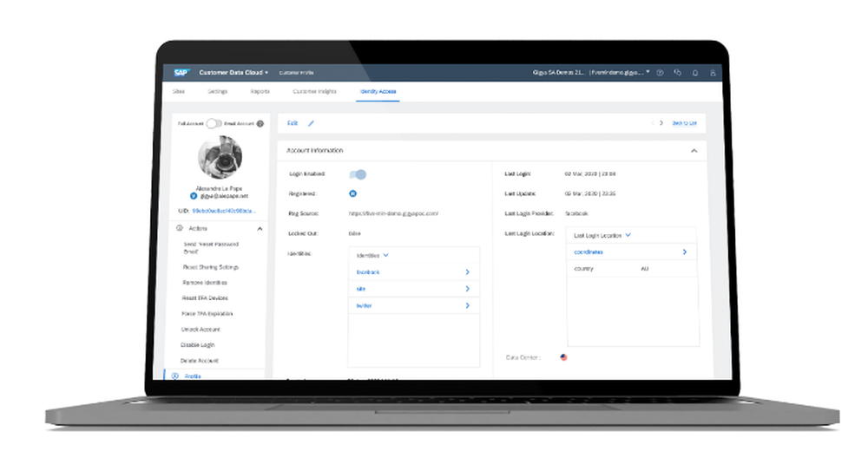Click the customer profile photo
868x451 pixels.
coord(220,157)
